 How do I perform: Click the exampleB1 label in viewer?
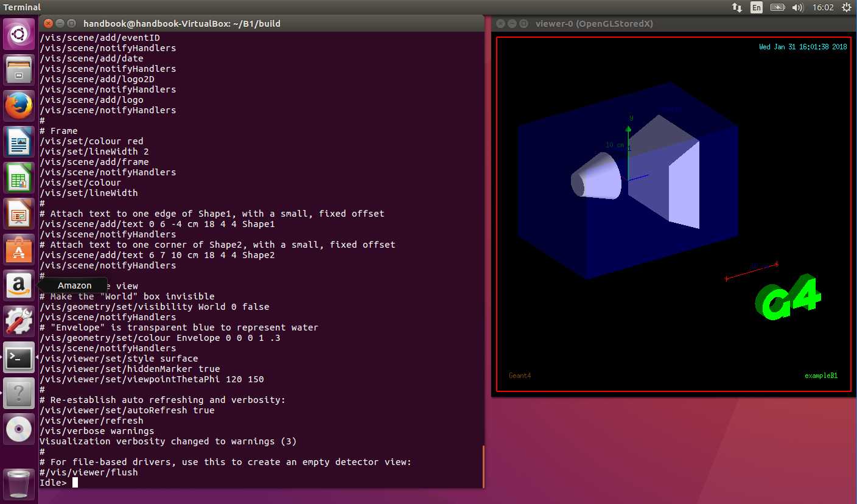tap(821, 376)
